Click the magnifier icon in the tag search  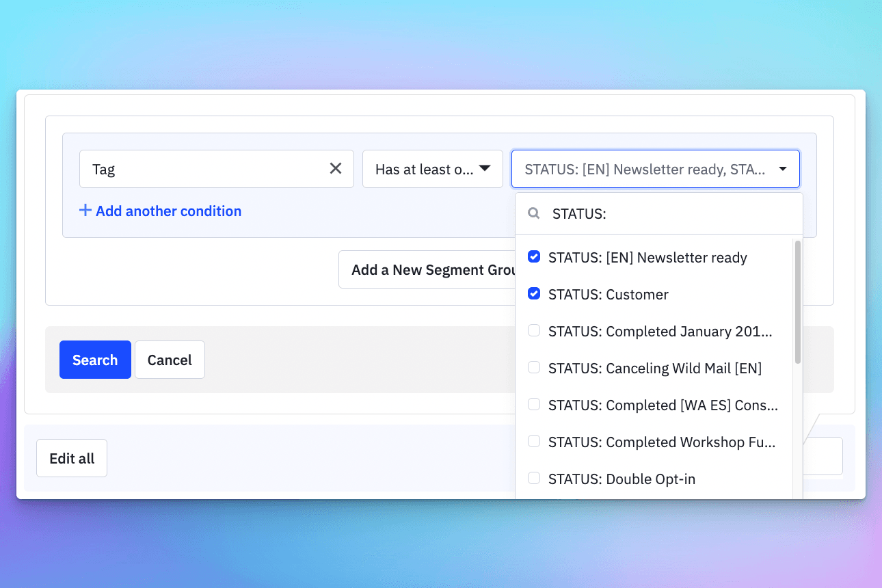click(533, 214)
